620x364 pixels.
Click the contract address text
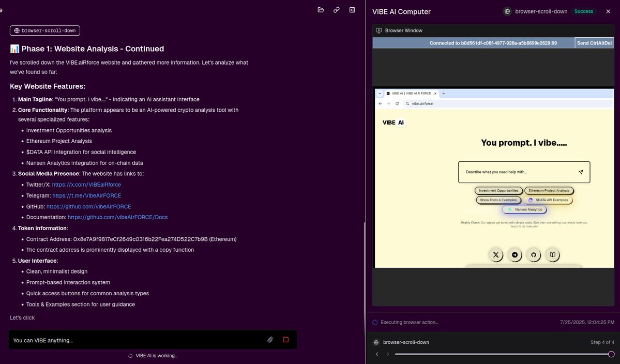[140, 239]
